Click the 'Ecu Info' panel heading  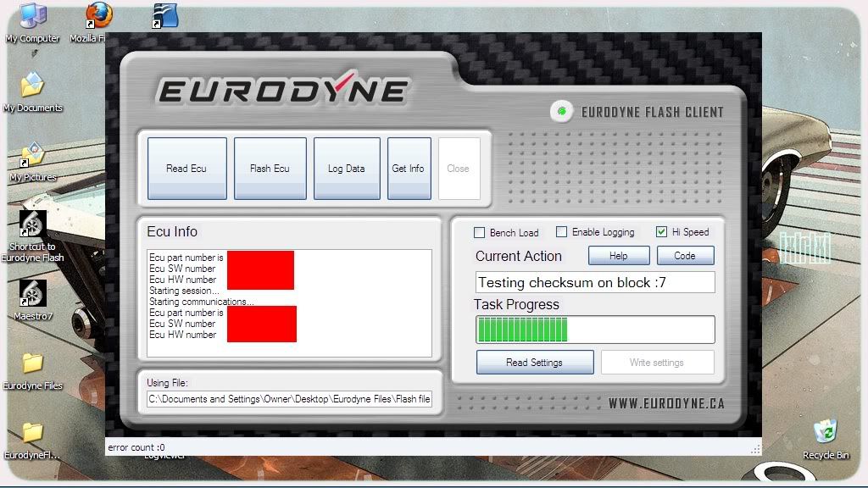172,231
